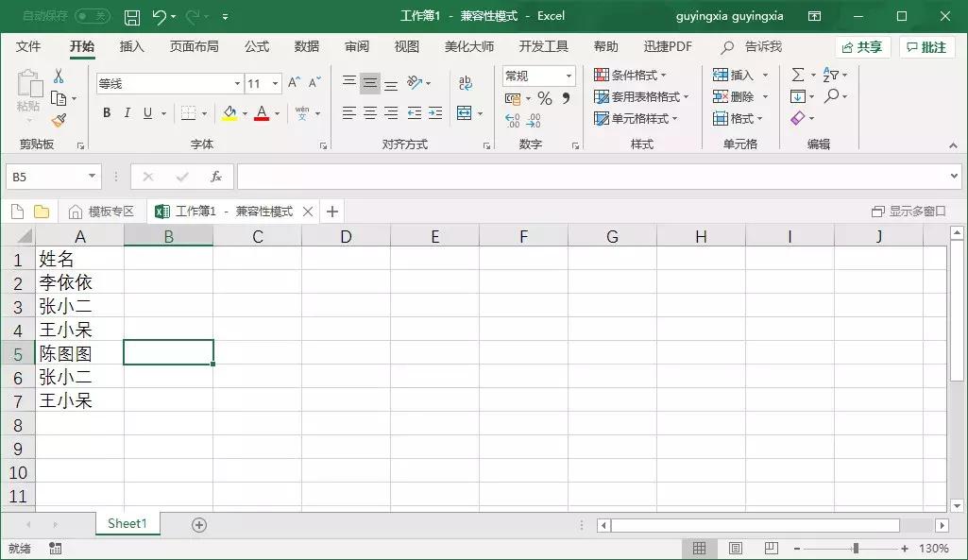Click the 批注 comments button
Image resolution: width=968 pixels, height=560 pixels.
(x=926, y=45)
